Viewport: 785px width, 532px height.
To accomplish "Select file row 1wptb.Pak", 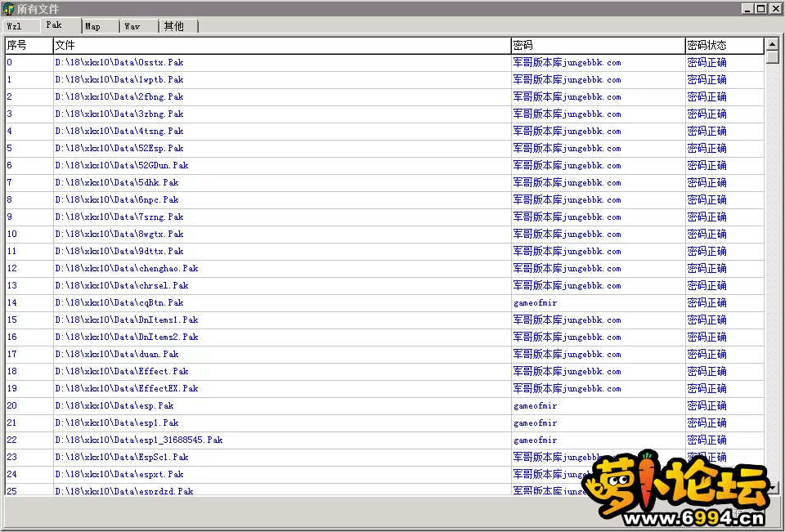I will click(x=384, y=79).
